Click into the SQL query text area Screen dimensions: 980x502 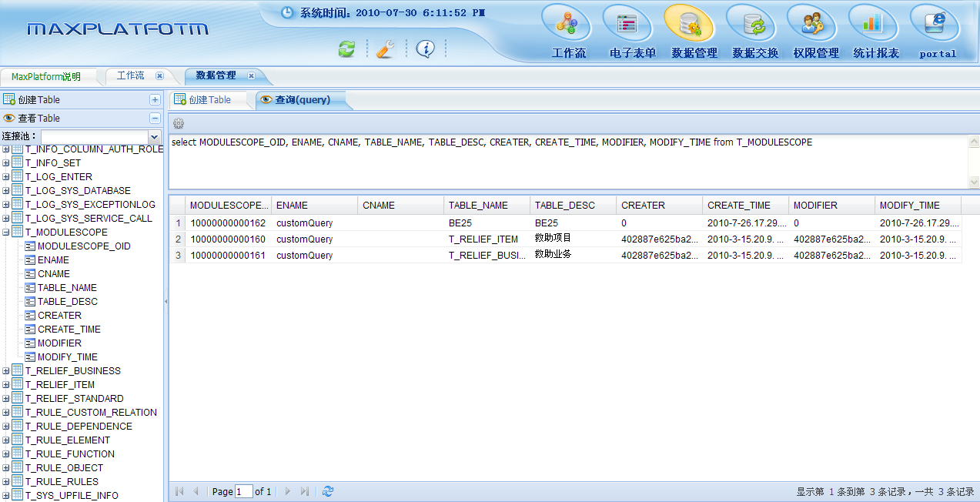(x=568, y=162)
